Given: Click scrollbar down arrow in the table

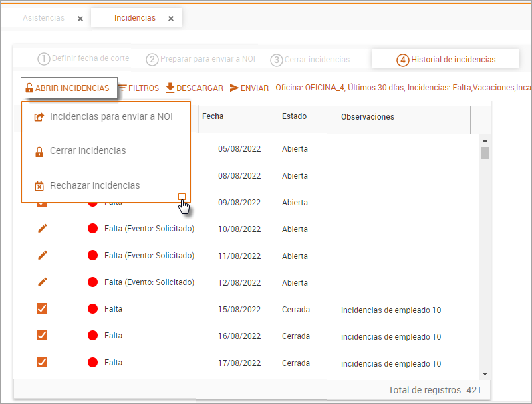Looking at the screenshot, I should tap(485, 374).
